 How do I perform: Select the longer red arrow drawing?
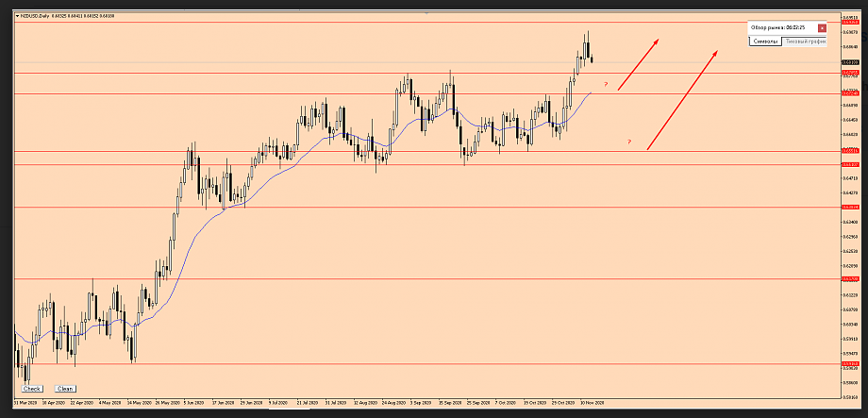click(683, 100)
